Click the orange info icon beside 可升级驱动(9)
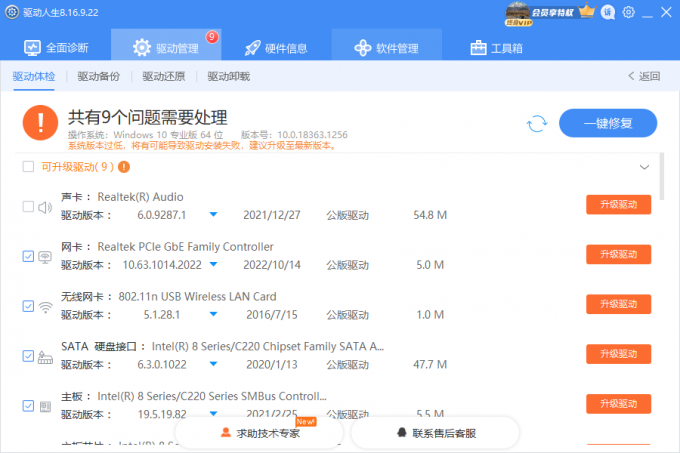Image resolution: width=680 pixels, height=453 pixels. coord(124,167)
